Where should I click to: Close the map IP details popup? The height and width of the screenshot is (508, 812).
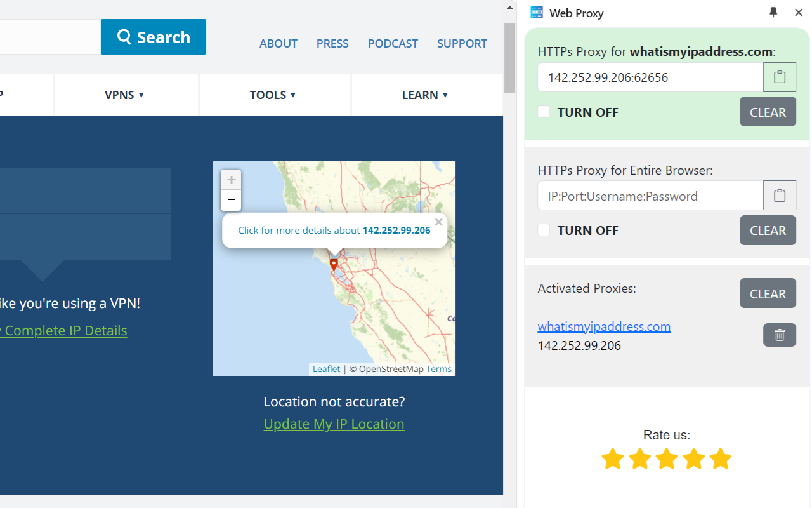pyautogui.click(x=438, y=222)
